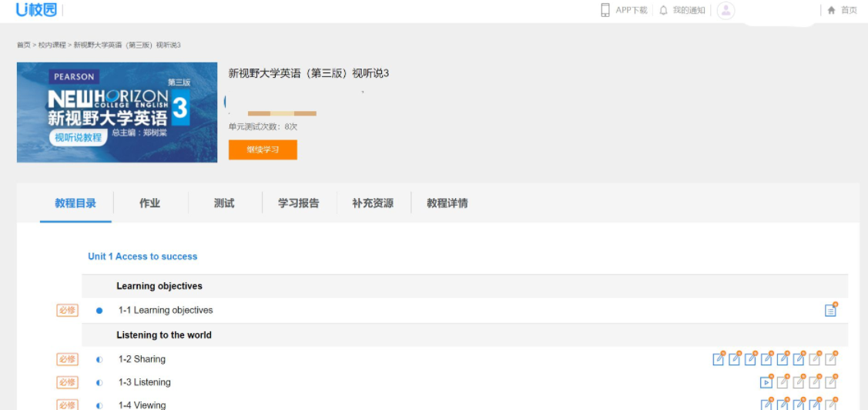Click the New Horizon course cover image
This screenshot has width=868, height=410.
click(117, 113)
